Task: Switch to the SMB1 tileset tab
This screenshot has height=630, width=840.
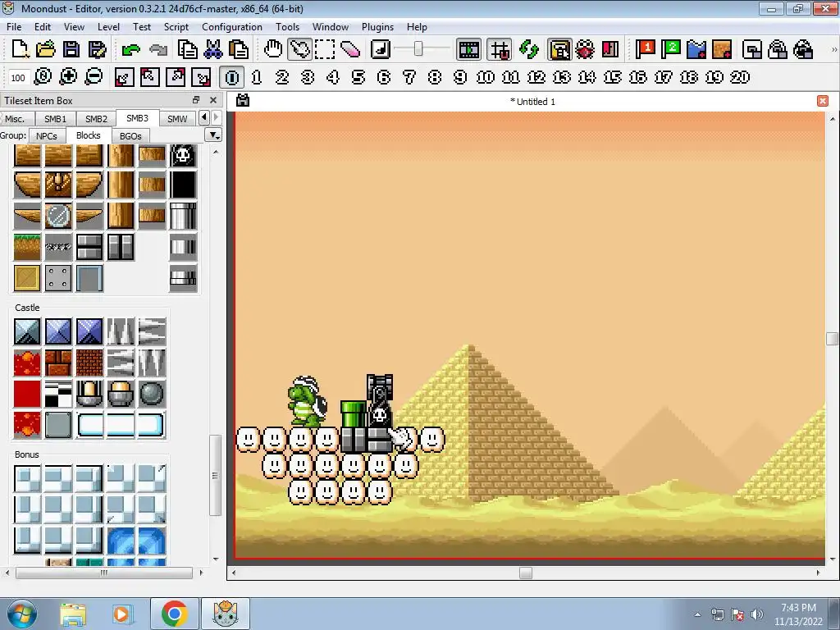Action: pos(55,119)
